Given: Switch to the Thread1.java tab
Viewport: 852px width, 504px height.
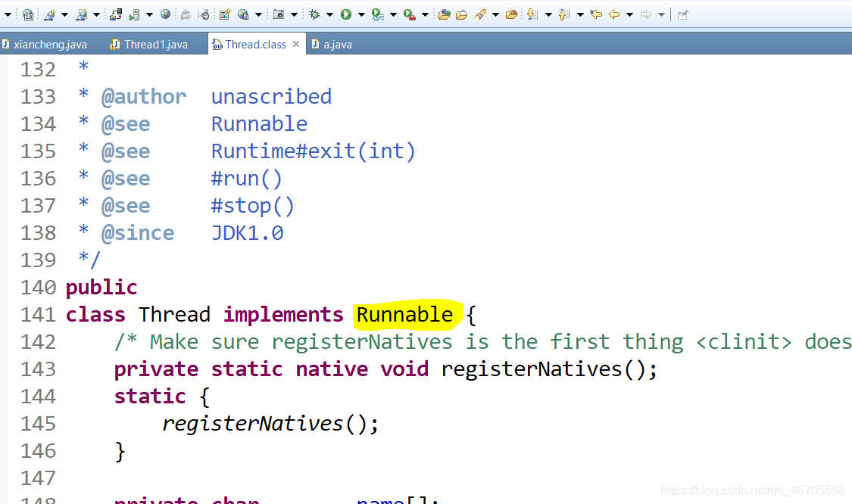Looking at the screenshot, I should click(x=151, y=44).
